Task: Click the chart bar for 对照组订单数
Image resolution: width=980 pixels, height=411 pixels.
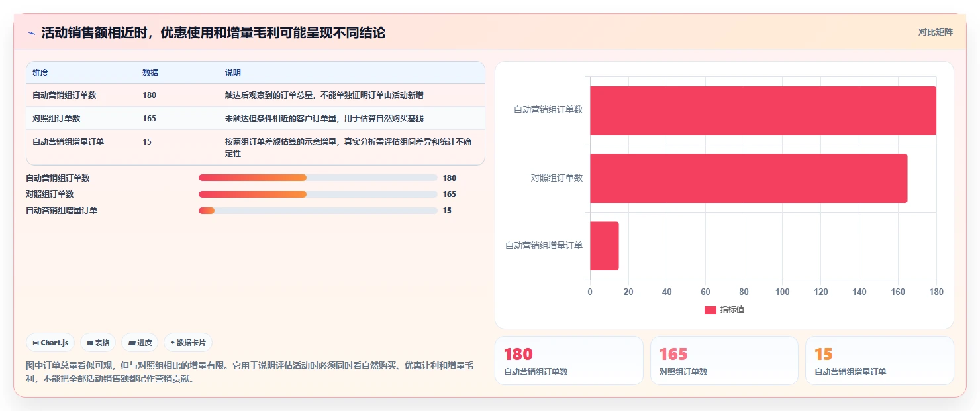Action: click(749, 178)
